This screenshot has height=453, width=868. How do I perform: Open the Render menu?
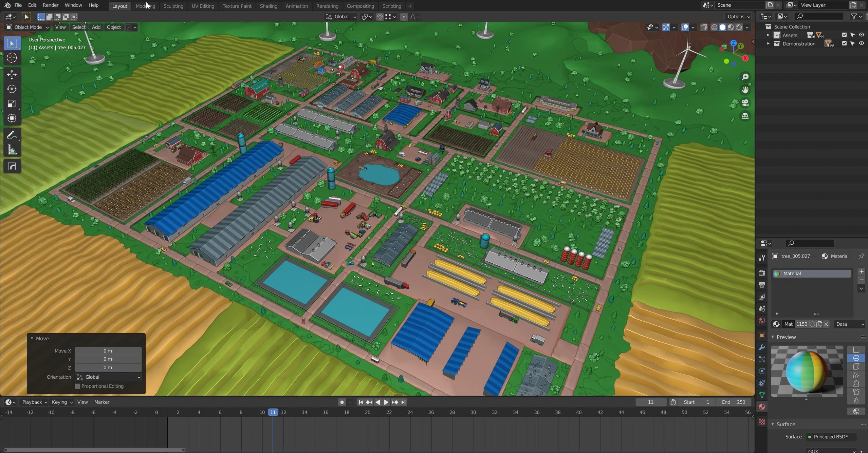coord(50,5)
